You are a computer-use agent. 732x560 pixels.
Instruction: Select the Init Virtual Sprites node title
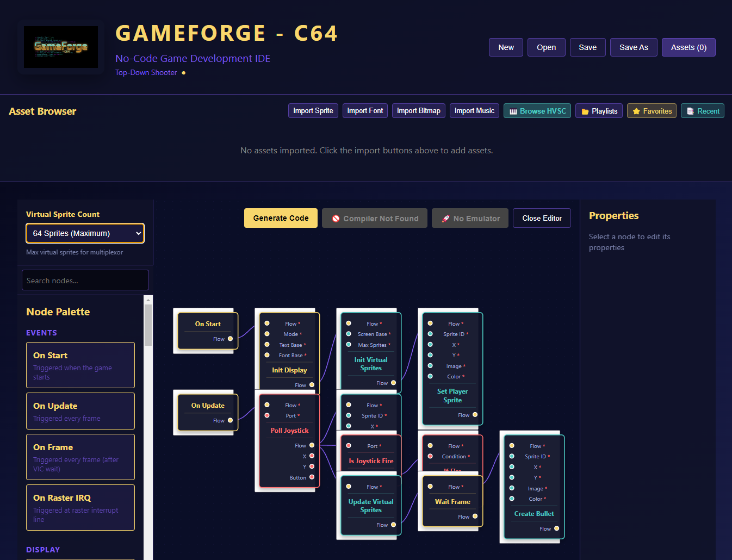coord(371,364)
